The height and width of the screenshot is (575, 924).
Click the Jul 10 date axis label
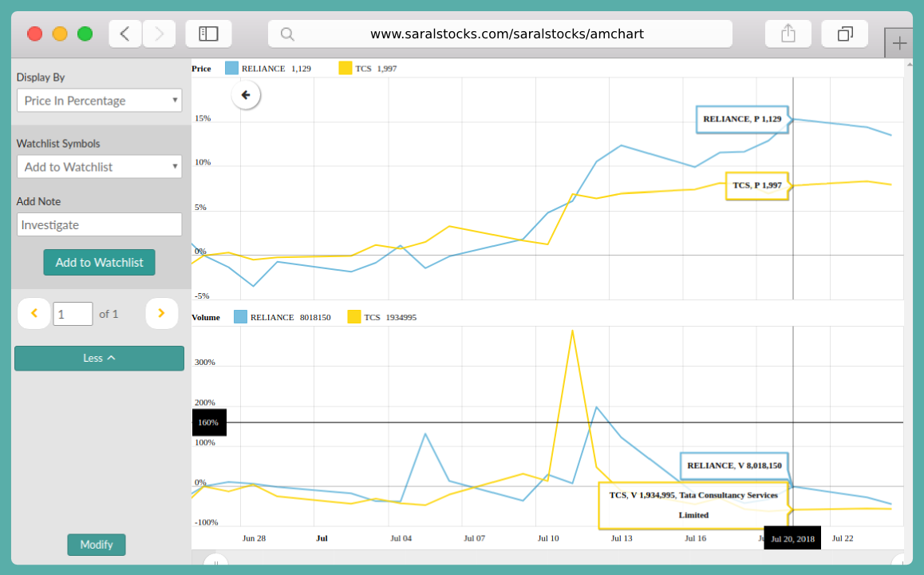[548, 538]
